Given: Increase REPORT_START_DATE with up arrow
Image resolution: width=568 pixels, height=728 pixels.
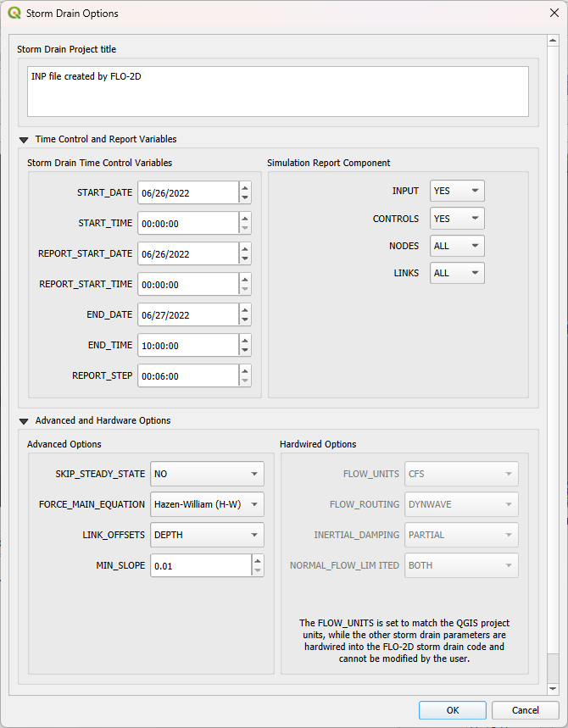Looking at the screenshot, I should [245, 248].
